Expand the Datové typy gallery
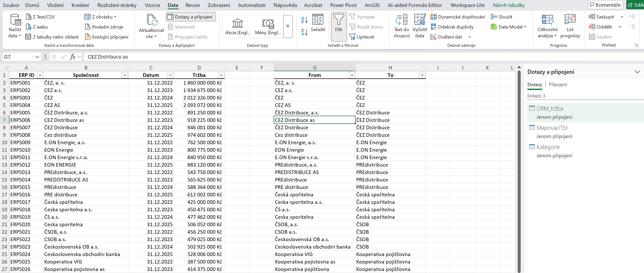Screen dimensions: 644x273 click(x=288, y=26)
